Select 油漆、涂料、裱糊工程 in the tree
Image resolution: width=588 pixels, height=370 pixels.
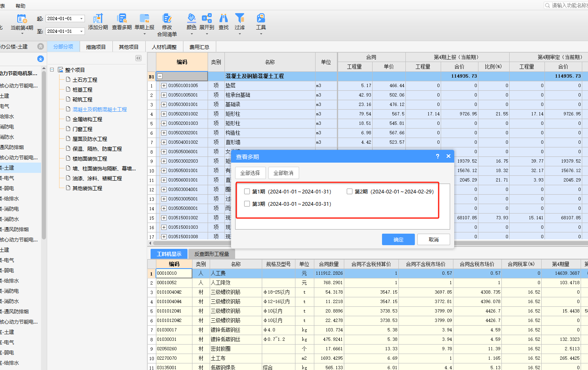point(97,178)
